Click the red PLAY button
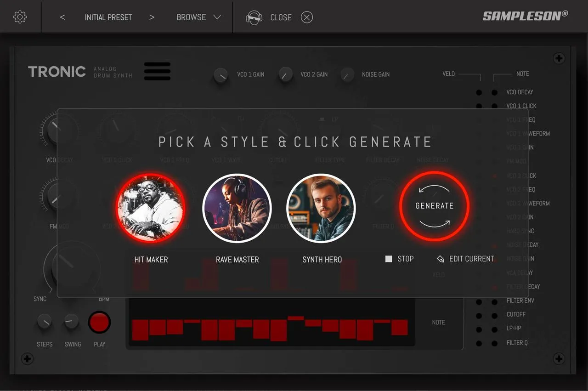The height and width of the screenshot is (391, 588). pyautogui.click(x=100, y=323)
